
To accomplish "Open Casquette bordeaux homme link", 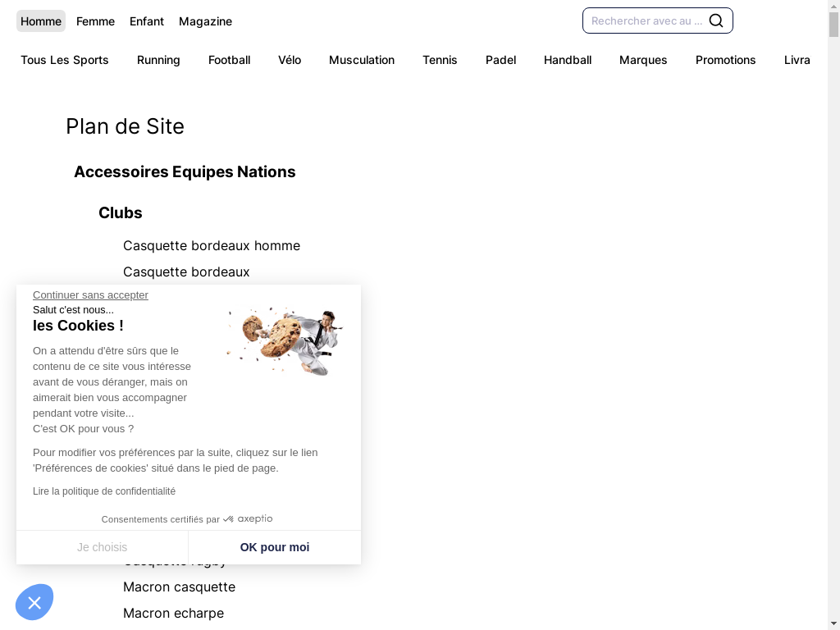I will 212,245.
